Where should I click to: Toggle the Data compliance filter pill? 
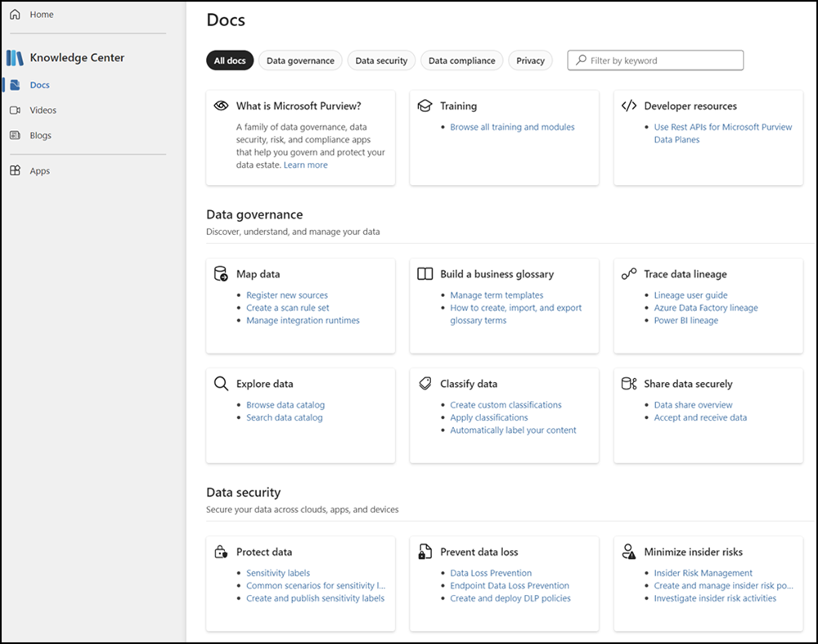click(461, 60)
